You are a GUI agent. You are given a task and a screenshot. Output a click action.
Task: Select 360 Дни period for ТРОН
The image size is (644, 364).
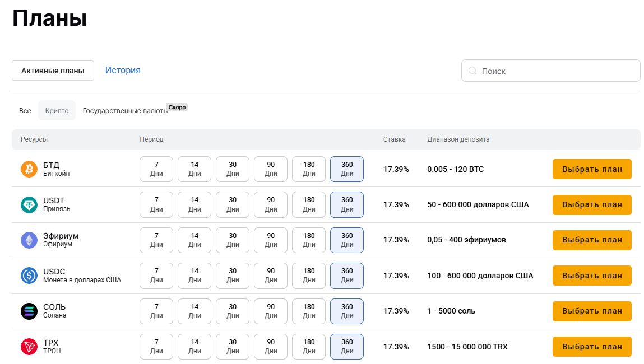347,347
